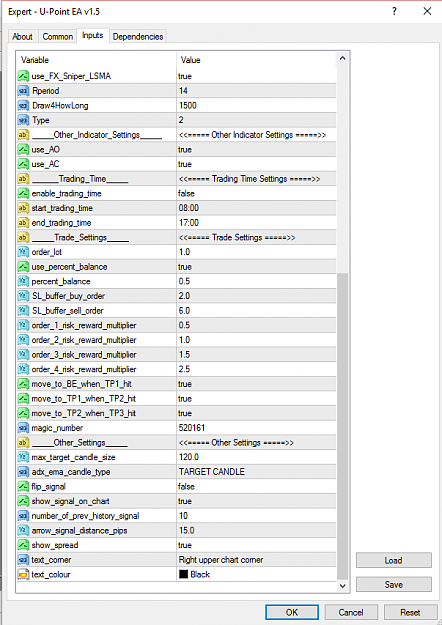Click the boolean icon beside enable_trading_time

(x=24, y=193)
